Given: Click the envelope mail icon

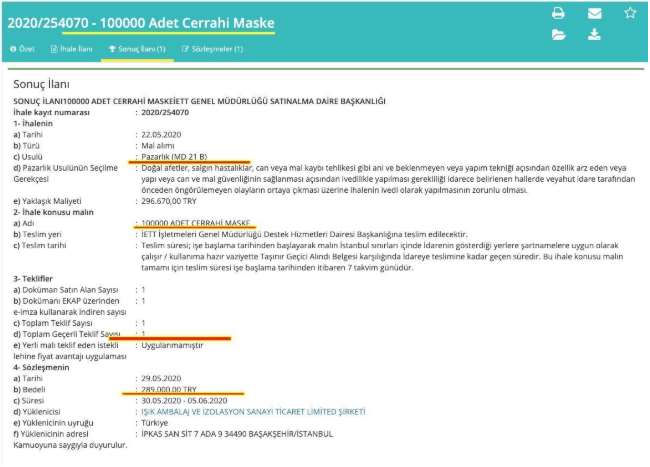Looking at the screenshot, I should click(594, 14).
